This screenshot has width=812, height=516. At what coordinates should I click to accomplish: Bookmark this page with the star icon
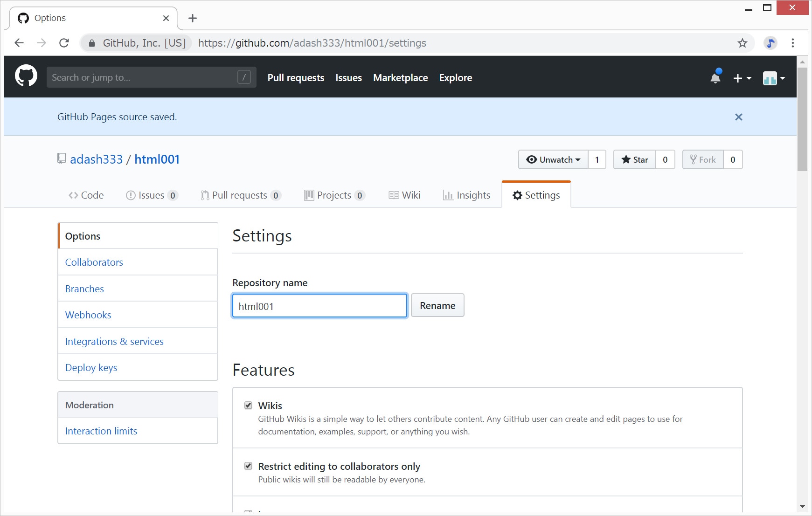point(743,43)
